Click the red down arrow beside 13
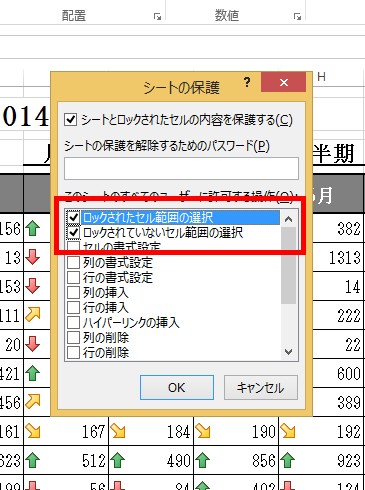This screenshot has height=490, width=365. click(x=33, y=257)
